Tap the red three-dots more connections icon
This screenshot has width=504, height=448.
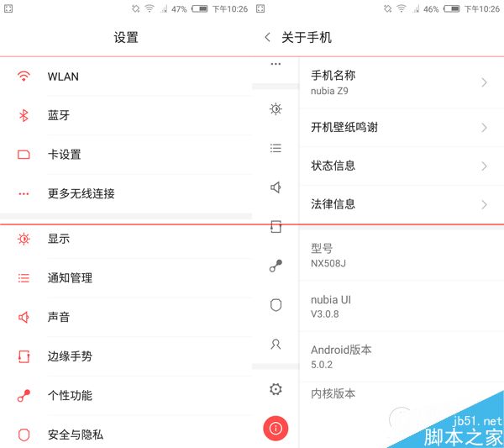pos(24,194)
